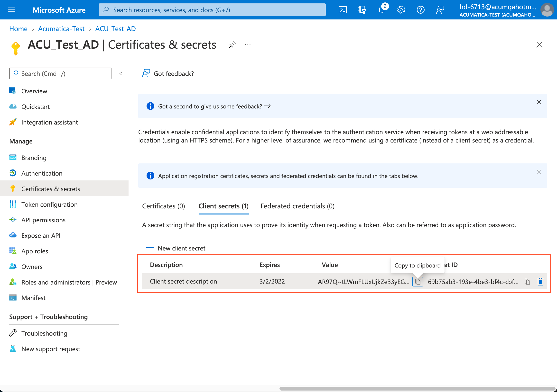Navigate to Home via breadcrumb

pyautogui.click(x=18, y=29)
